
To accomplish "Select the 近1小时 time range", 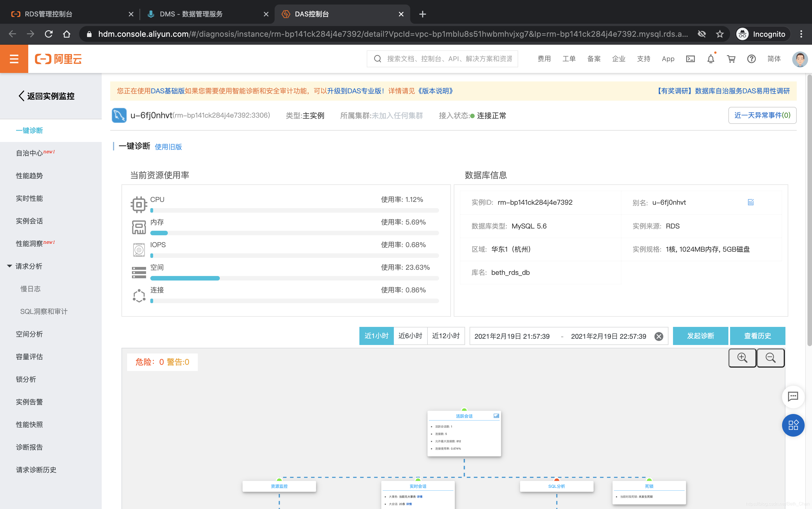I will pyautogui.click(x=376, y=336).
